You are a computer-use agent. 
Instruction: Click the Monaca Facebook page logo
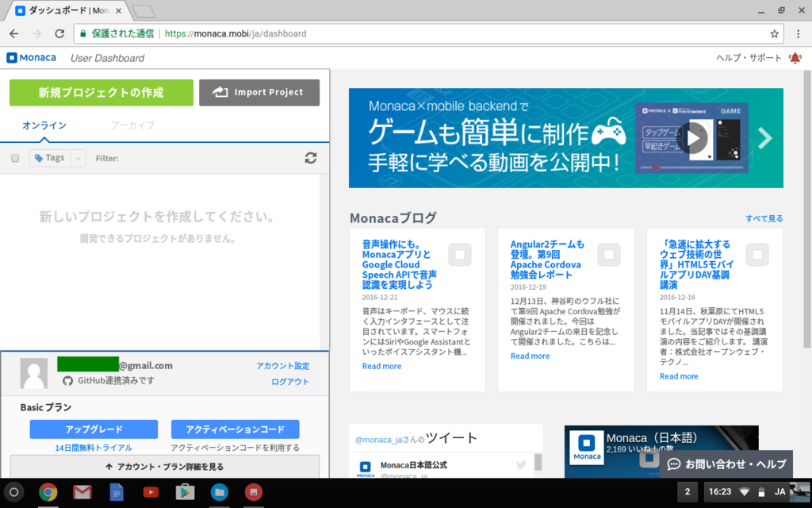[587, 447]
